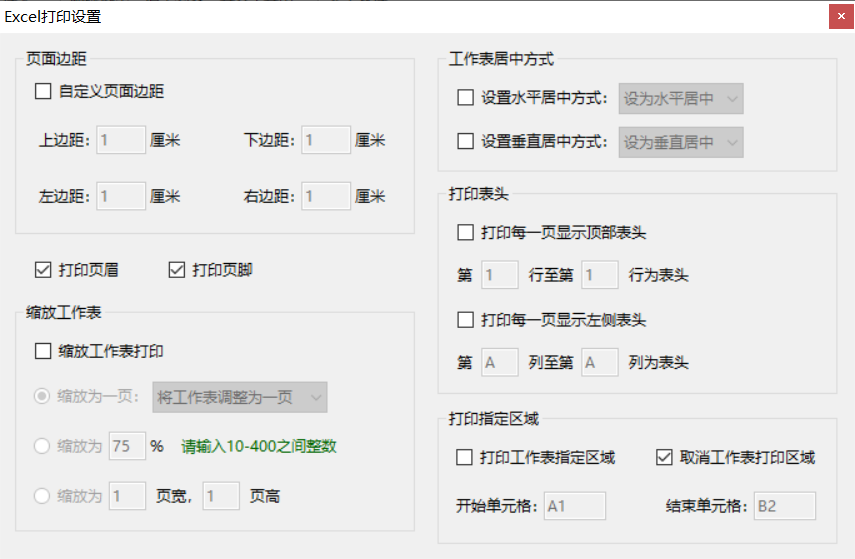
Task: Select the 缩放为 percent radio button
Action: [42, 446]
